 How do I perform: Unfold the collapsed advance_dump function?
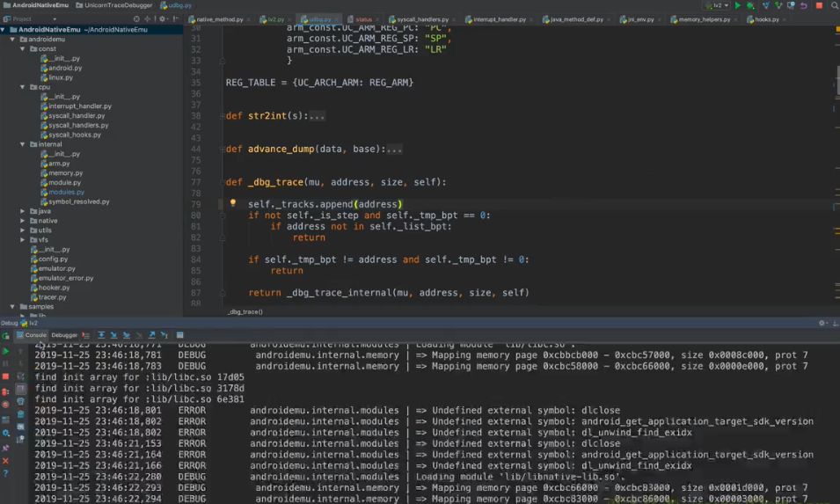[394, 150]
